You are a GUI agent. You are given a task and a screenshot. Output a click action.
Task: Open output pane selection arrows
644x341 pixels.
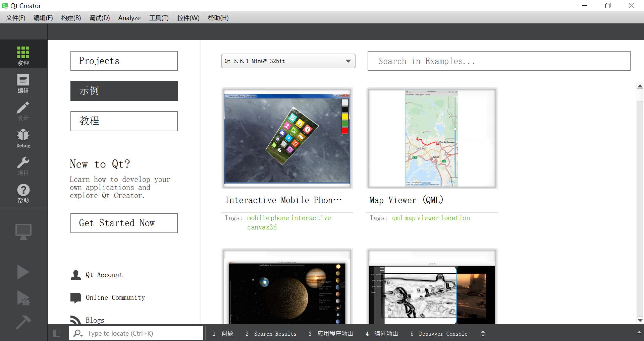[x=483, y=334]
